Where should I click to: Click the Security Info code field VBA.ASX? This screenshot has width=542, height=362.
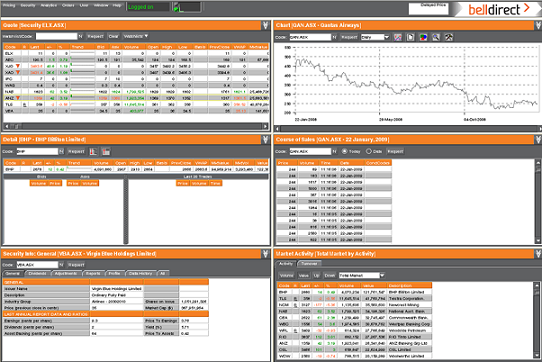pyautogui.click(x=37, y=265)
